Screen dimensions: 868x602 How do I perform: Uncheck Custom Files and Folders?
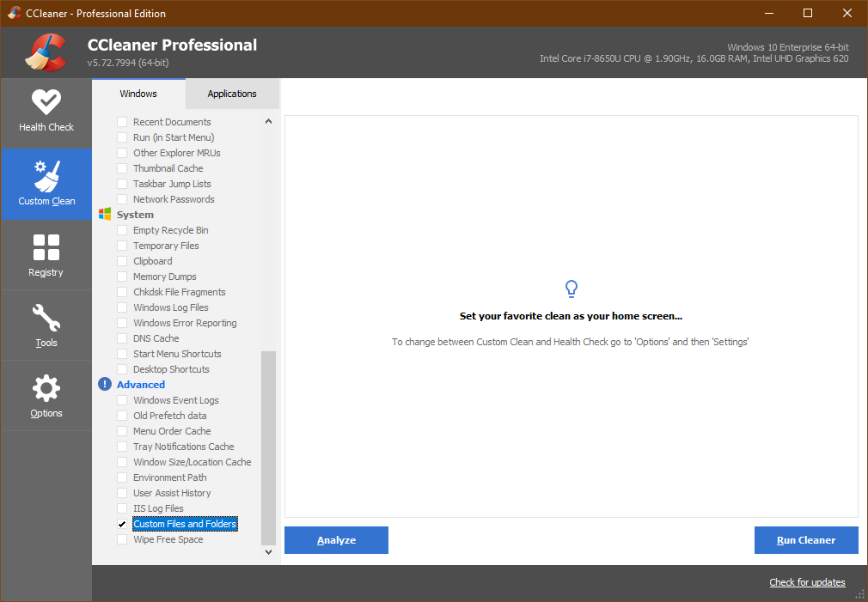click(121, 523)
